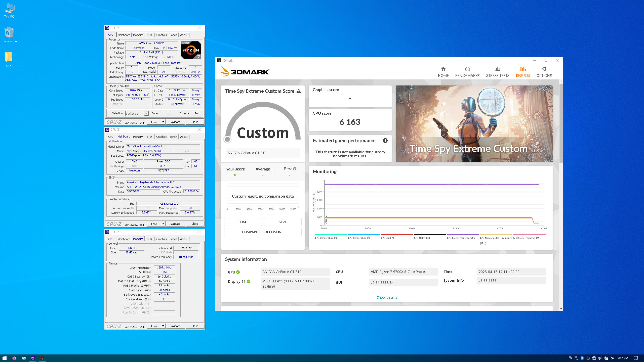644x362 pixels.
Task: Open Firefox from the taskbar
Action: click(14, 358)
